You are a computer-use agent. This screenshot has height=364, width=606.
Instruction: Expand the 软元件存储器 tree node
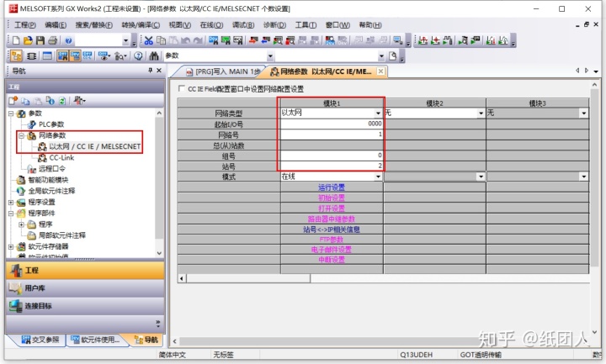pyautogui.click(x=11, y=246)
